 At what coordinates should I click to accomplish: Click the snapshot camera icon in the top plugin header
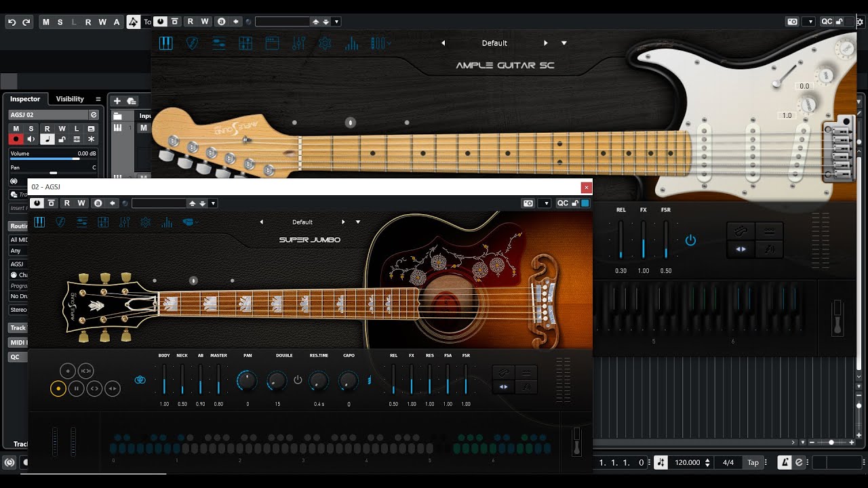click(x=792, y=22)
